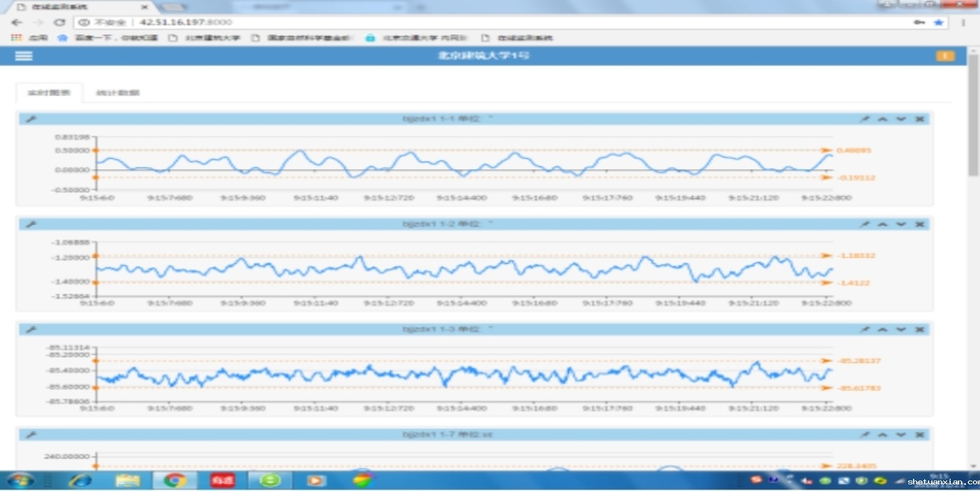Expand chart 1-7 with down chevron

(x=901, y=435)
